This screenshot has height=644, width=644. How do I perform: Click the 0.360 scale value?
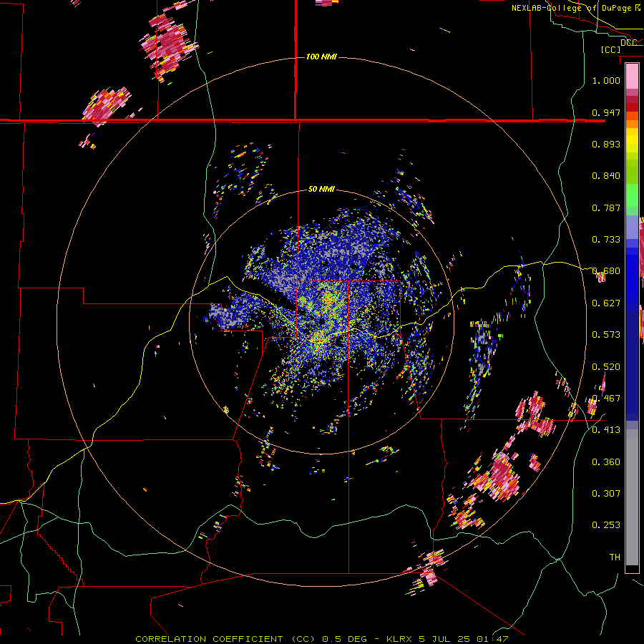click(606, 462)
